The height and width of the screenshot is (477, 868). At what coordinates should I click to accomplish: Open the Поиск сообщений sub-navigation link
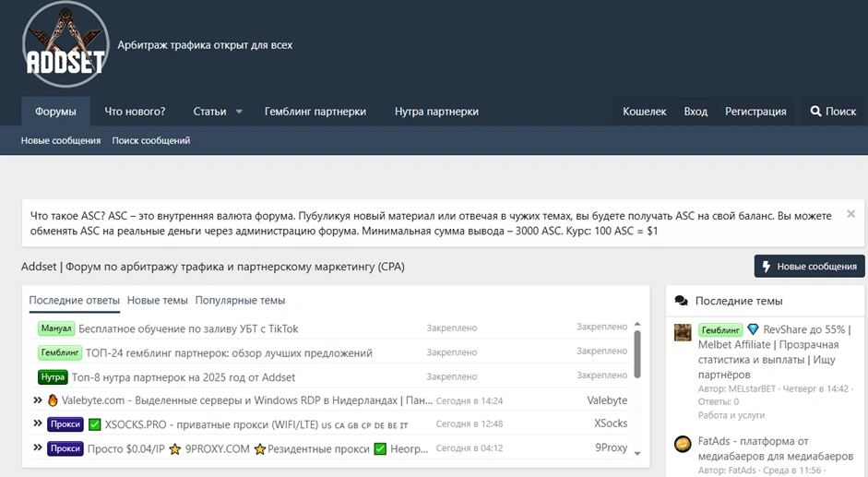[x=151, y=141]
